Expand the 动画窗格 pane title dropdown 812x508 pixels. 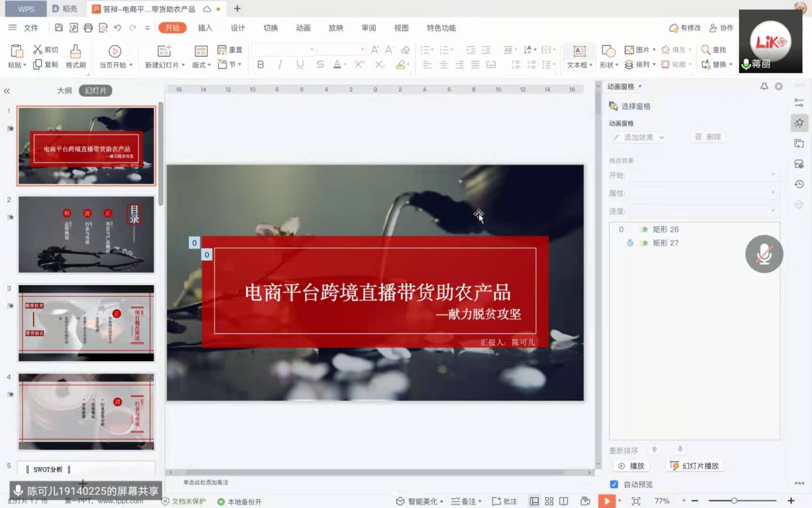pos(640,87)
